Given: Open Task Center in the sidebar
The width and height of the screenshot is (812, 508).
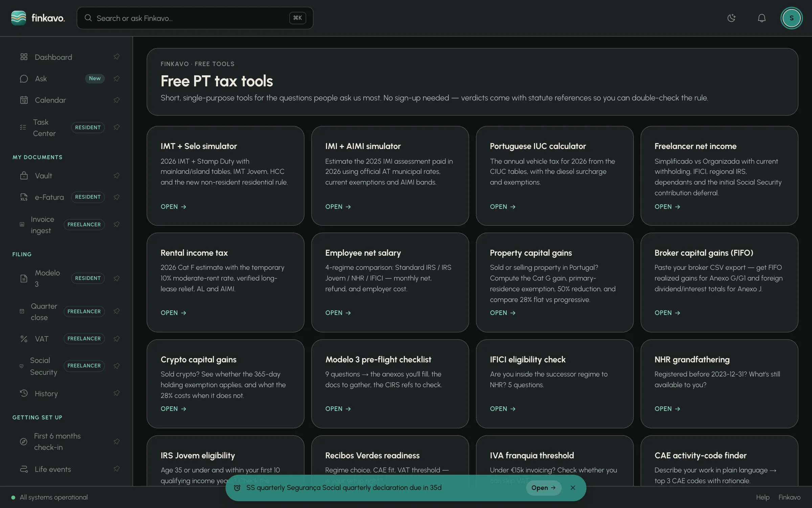Looking at the screenshot, I should tap(44, 127).
